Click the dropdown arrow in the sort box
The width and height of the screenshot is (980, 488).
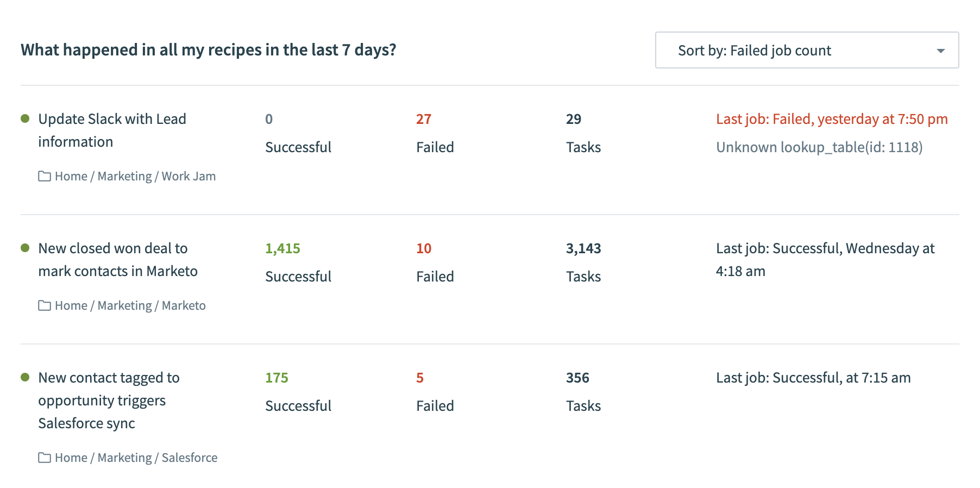(940, 51)
